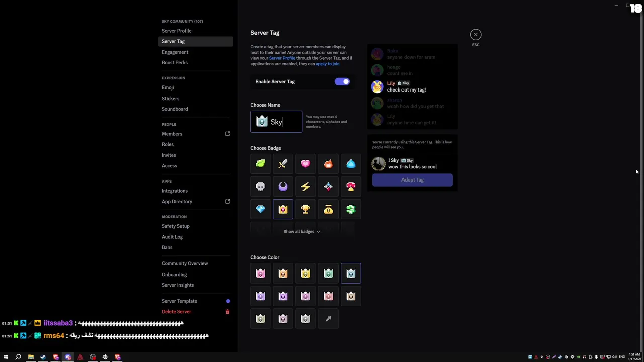Select the blue water drop badge
Viewport: 644px width, 362px height.
point(351,164)
